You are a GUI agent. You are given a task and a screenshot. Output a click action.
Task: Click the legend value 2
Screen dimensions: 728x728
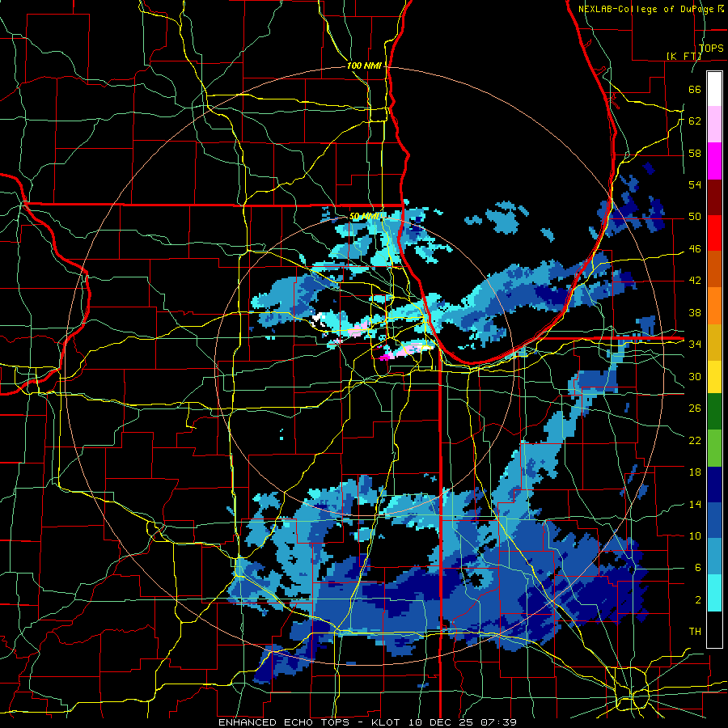tap(698, 600)
